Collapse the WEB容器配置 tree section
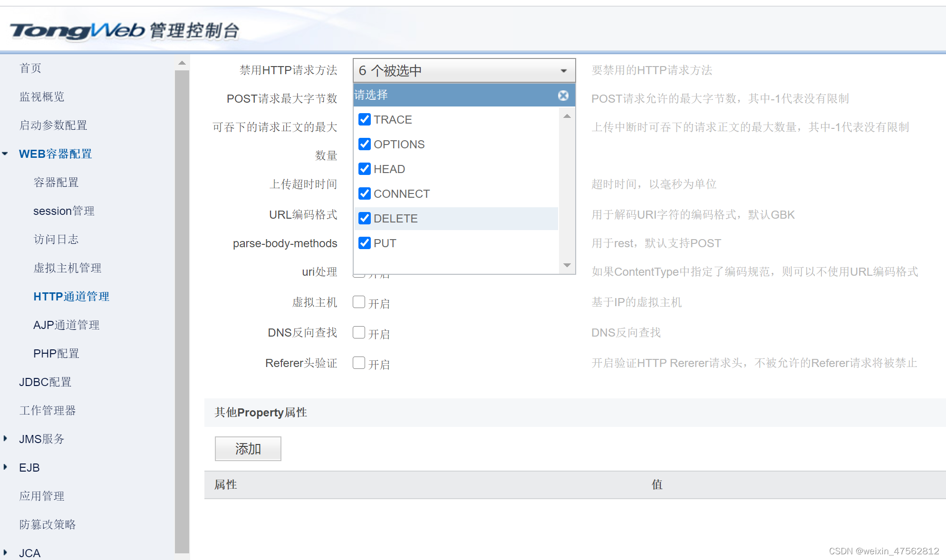Viewport: 946px width, 560px height. [5, 154]
